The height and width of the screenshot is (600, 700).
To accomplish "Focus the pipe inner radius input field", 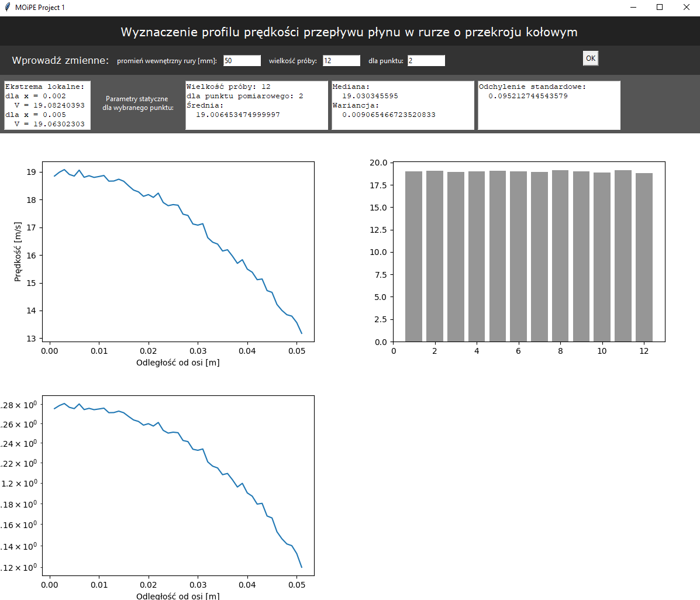I will coord(242,61).
